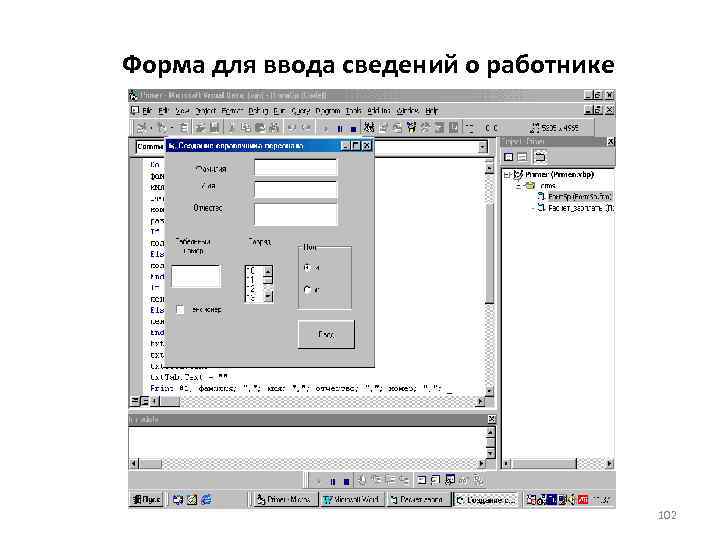The height and width of the screenshot is (540, 720).
Task: Click the Add Standard EXE Project toolbar icon
Action: click(143, 128)
